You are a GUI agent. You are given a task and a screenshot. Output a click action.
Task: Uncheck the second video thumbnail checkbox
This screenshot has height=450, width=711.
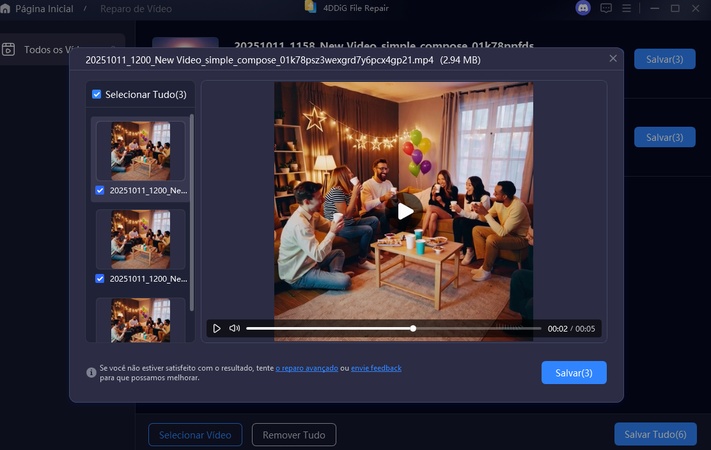[99, 278]
